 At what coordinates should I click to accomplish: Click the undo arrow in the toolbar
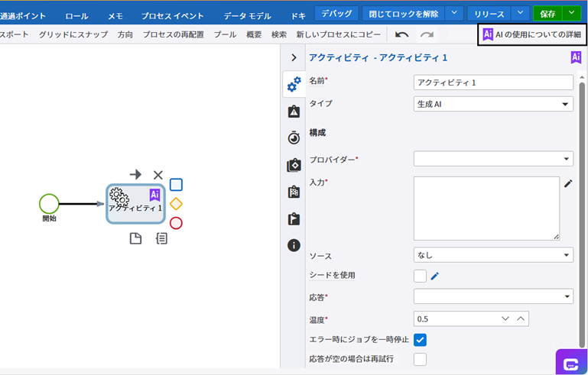click(401, 35)
